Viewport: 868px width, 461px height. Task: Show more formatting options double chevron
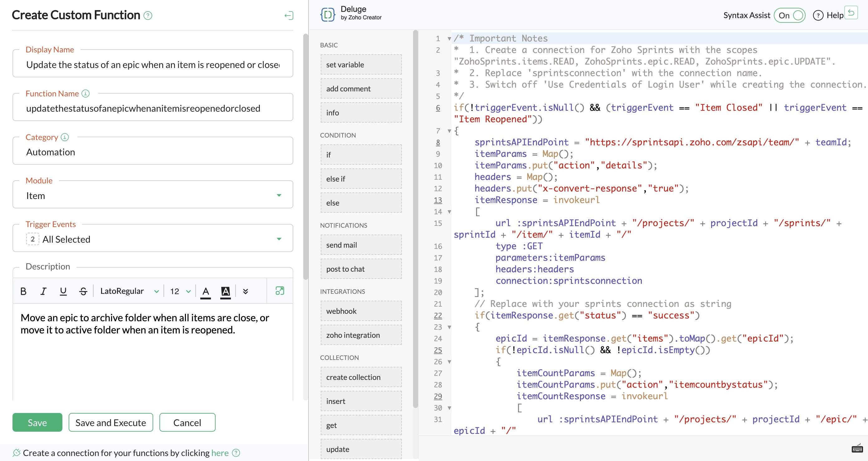click(x=246, y=291)
